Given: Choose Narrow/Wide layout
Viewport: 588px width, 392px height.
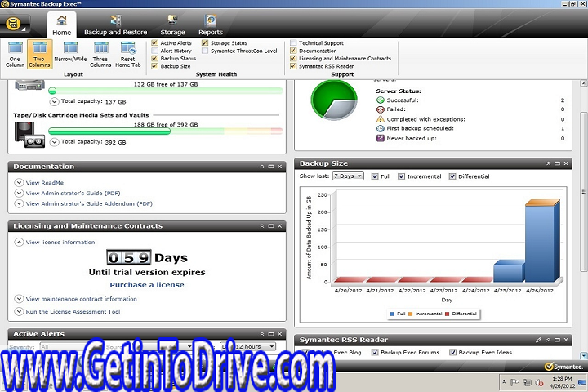Looking at the screenshot, I should point(70,51).
